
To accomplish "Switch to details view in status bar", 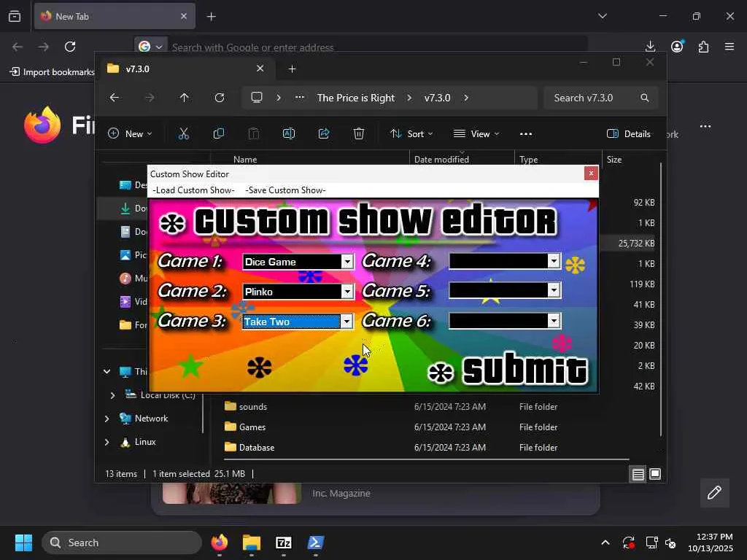I will (x=638, y=474).
